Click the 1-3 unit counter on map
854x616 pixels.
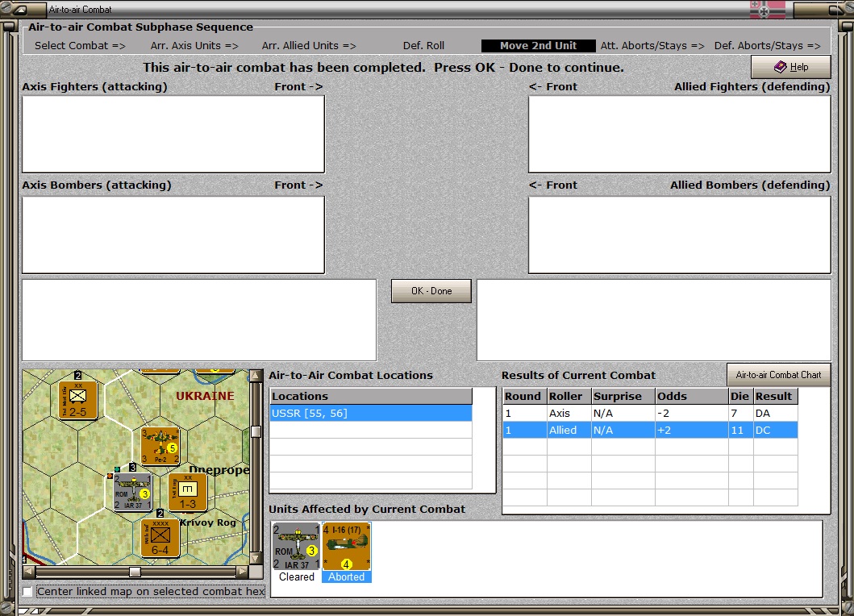pyautogui.click(x=187, y=492)
